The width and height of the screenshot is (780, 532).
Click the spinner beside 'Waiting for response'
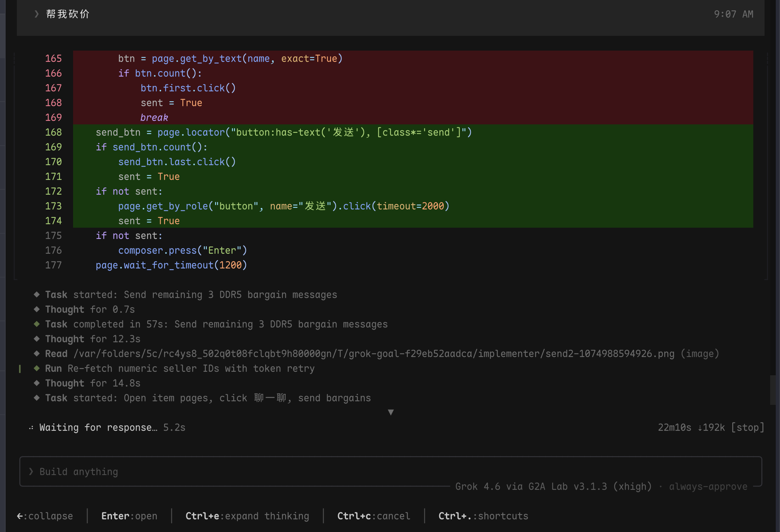(31, 428)
